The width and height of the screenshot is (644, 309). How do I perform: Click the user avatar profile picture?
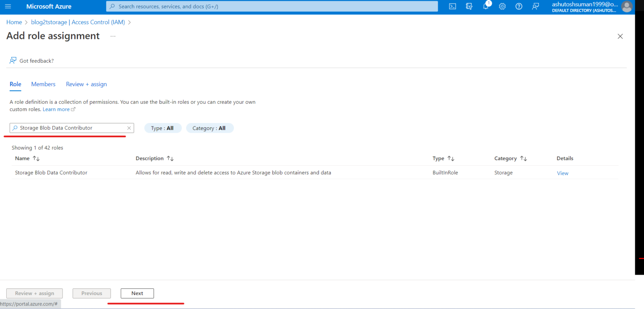(627, 6)
